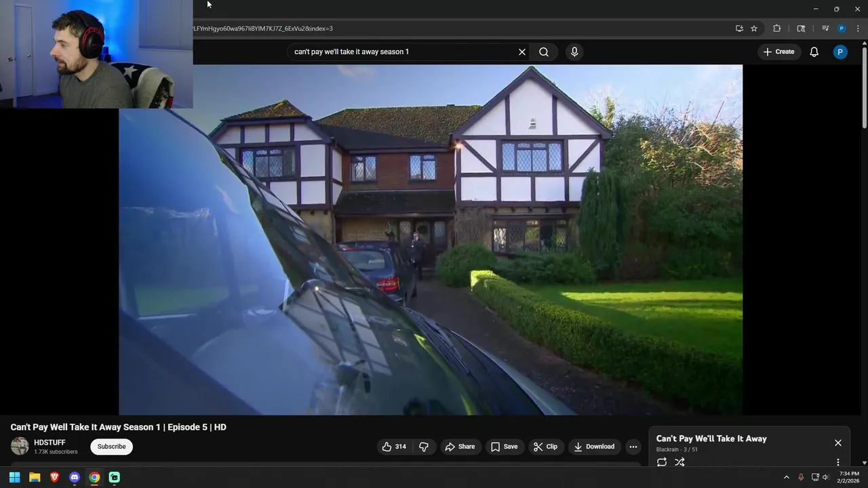This screenshot has height=488, width=868.
Task: Save video to a playlist
Action: tap(504, 447)
